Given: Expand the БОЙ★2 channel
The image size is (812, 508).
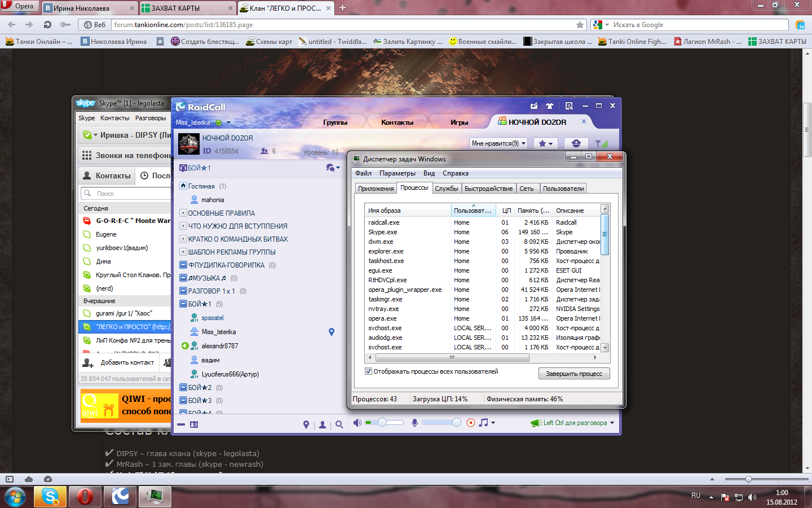Looking at the screenshot, I should click(x=183, y=388).
